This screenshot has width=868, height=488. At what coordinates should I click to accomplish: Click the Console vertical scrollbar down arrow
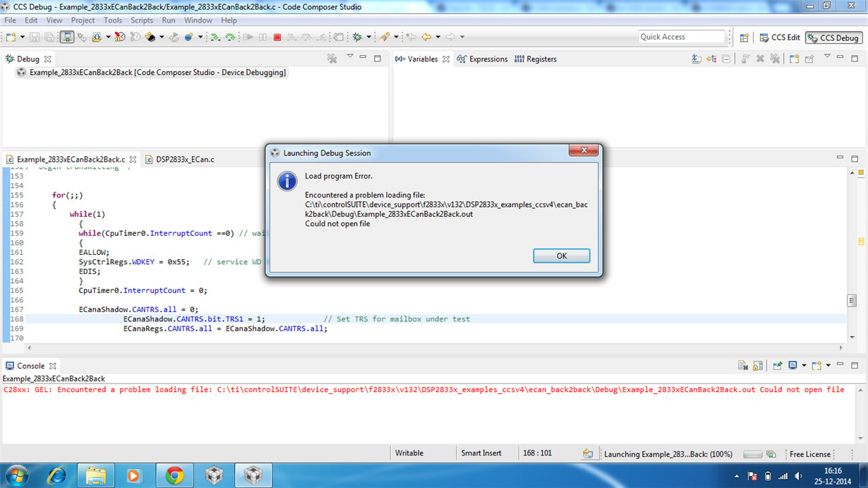(861, 439)
